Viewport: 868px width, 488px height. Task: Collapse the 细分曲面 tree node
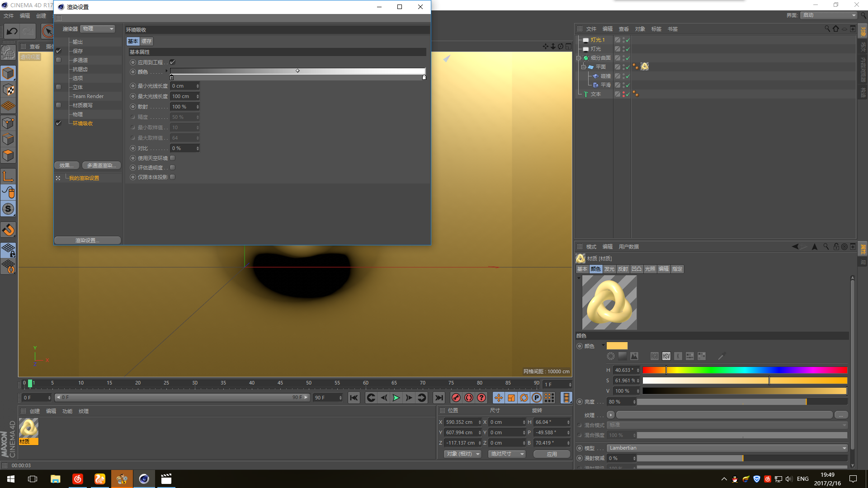[x=578, y=58]
